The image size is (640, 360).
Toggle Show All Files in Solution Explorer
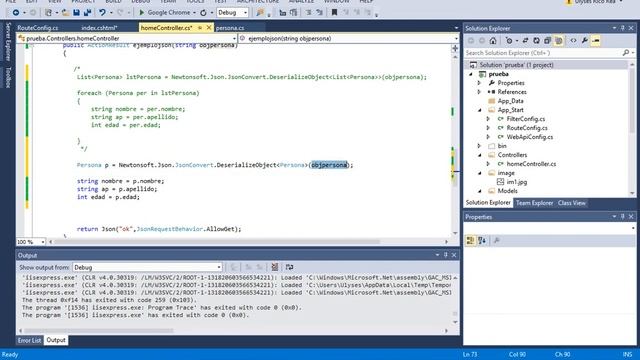(x=559, y=40)
